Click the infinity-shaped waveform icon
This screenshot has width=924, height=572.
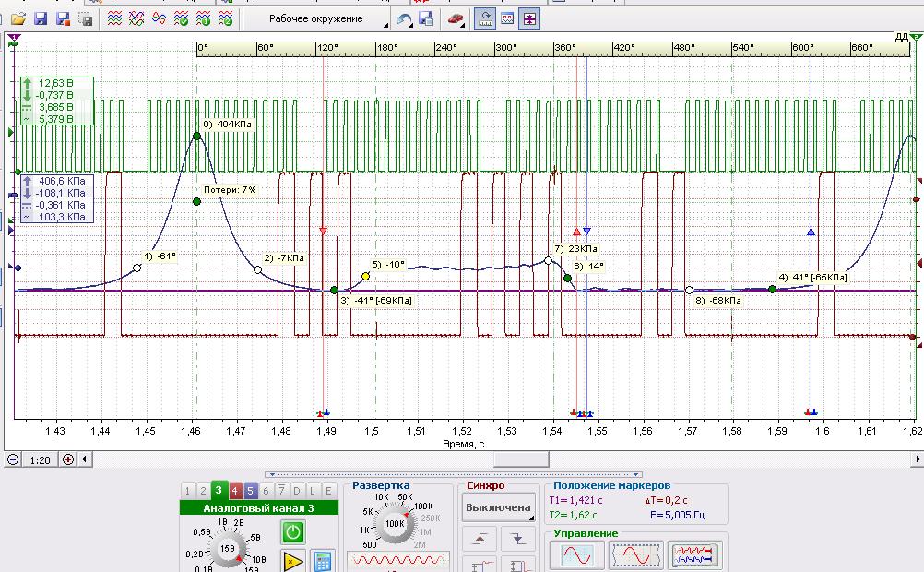point(160,18)
